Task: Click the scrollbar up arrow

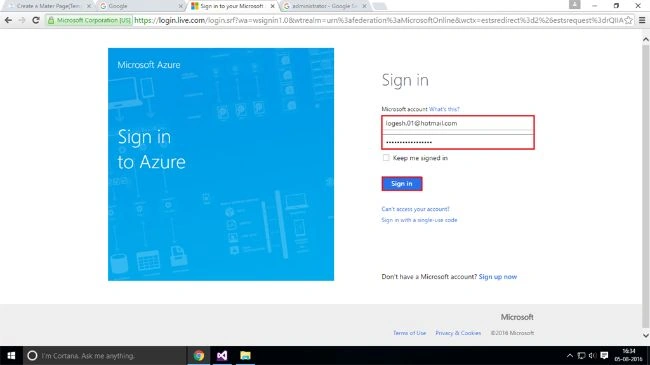Action: (645, 39)
